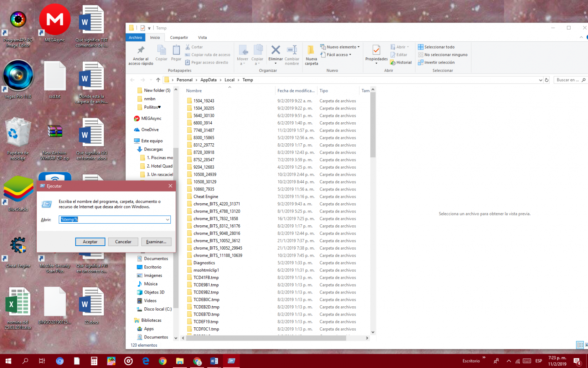Viewport: 588px width, 368px height.
Task: Click the Anclar al acceso rápido pin icon
Action: [141, 50]
